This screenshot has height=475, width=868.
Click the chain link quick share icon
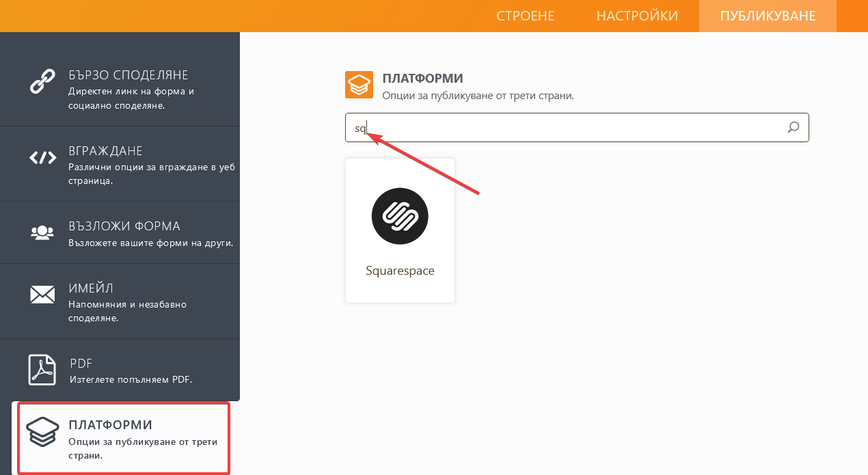[x=42, y=82]
